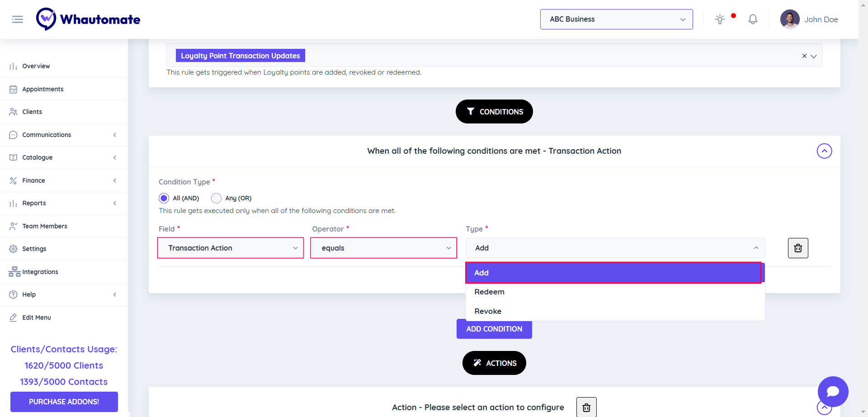The width and height of the screenshot is (868, 417).
Task: Select the Any (OR) radio button
Action: coord(217,198)
